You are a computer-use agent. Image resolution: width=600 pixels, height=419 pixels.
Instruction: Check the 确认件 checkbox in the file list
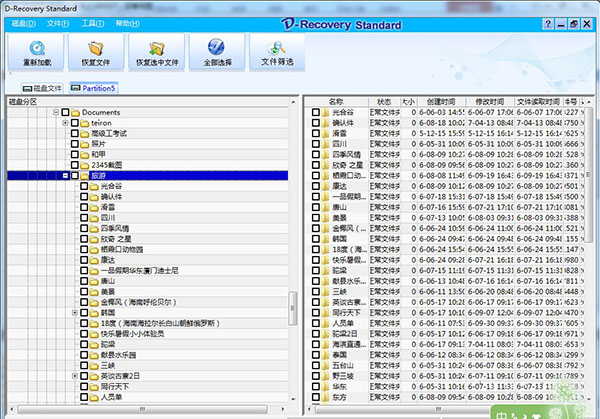316,123
